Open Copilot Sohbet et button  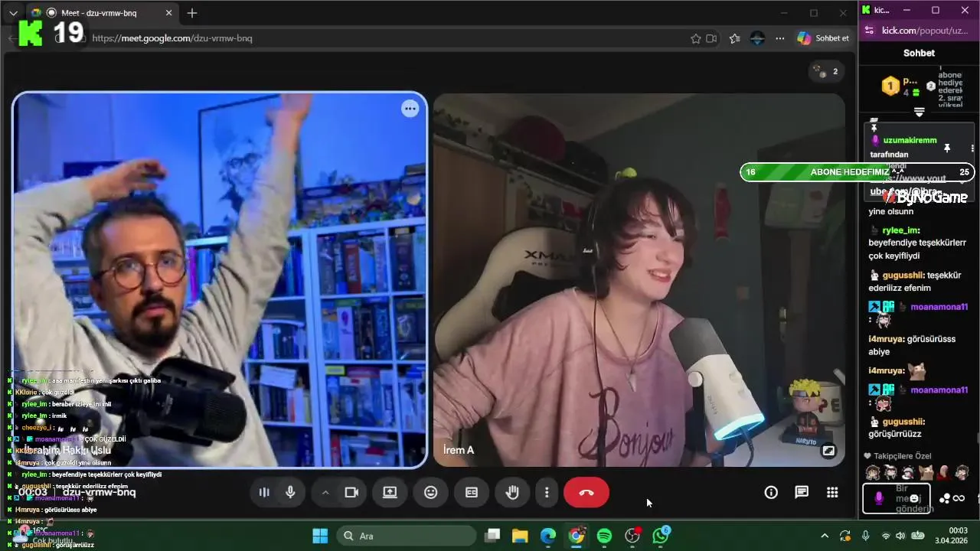click(824, 38)
